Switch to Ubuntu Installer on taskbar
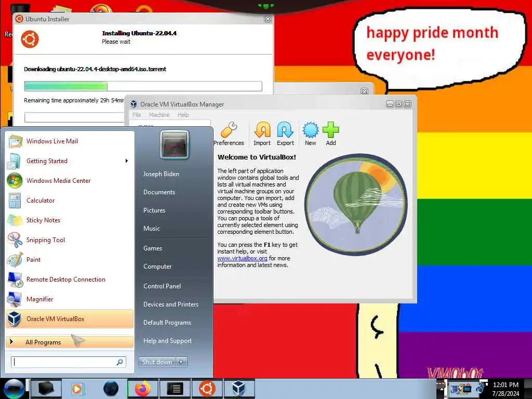532x399 pixels. (x=207, y=389)
